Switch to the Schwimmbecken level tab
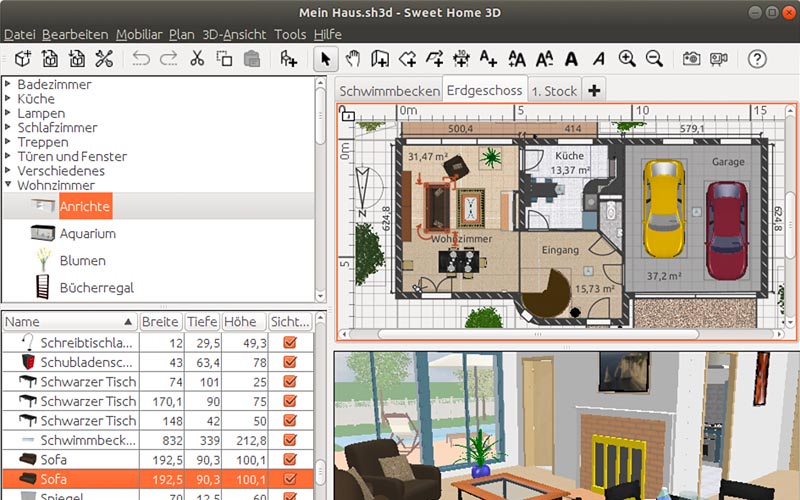 tap(389, 91)
